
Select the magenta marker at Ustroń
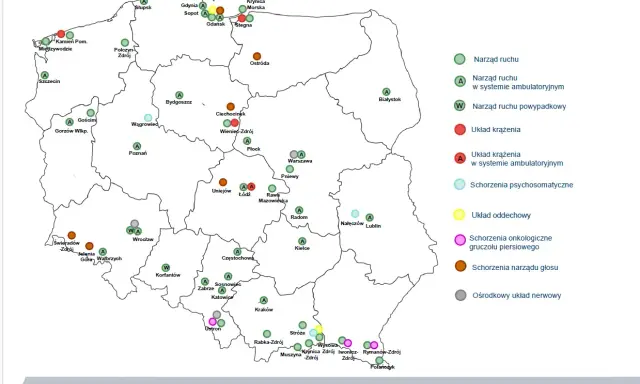[x=213, y=322]
